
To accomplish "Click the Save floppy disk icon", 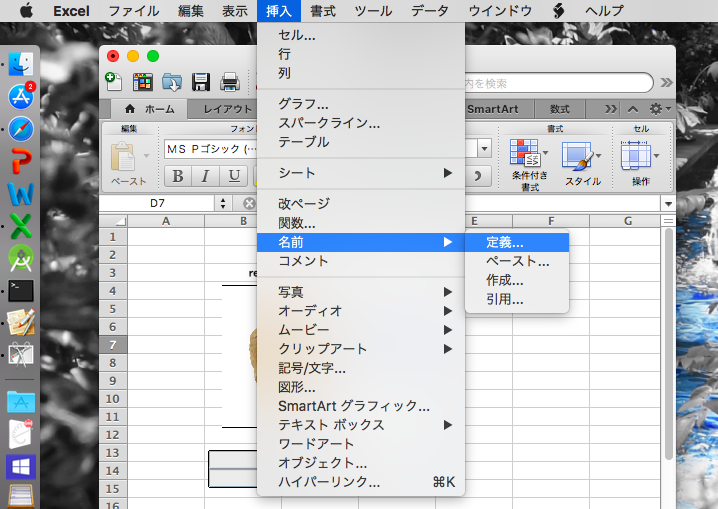I will [200, 82].
